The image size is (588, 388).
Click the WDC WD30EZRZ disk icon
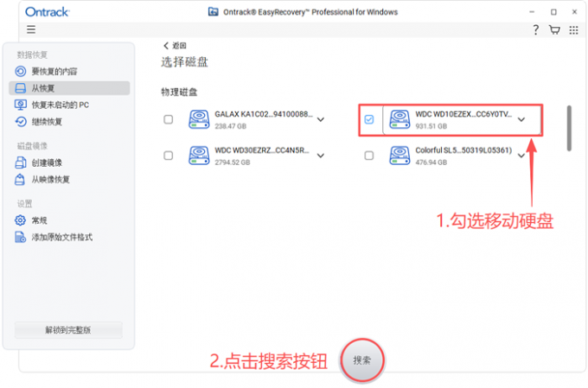199,156
